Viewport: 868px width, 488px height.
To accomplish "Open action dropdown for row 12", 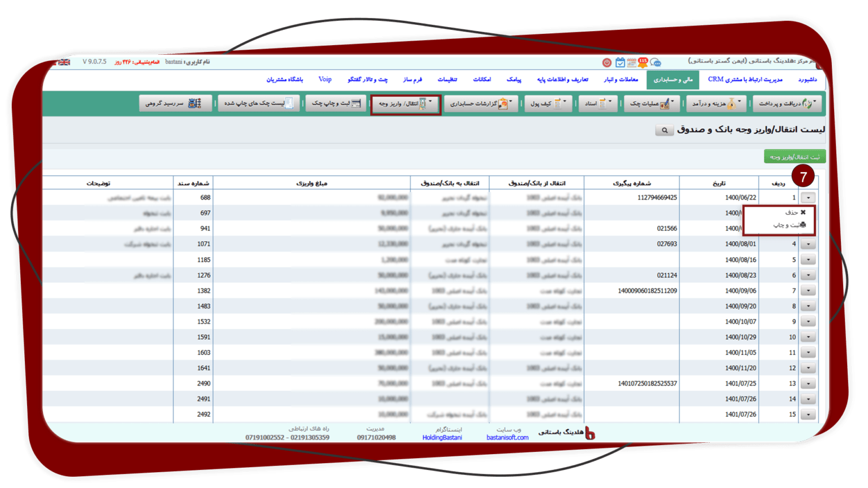I will tap(808, 368).
